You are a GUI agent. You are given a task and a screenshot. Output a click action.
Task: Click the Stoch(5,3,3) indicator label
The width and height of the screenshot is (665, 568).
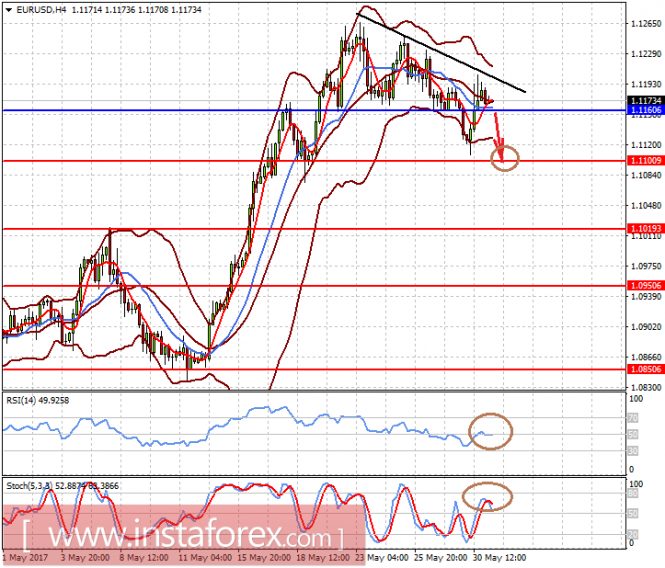[62, 486]
